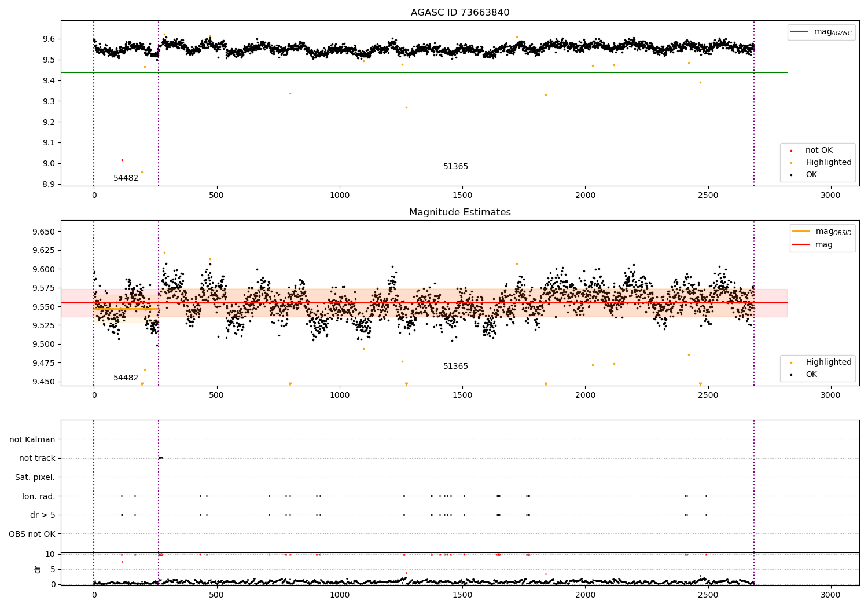Screen dimensions: 868x608
Task: Click the red not-OK data point in top plot
Action: (x=122, y=160)
